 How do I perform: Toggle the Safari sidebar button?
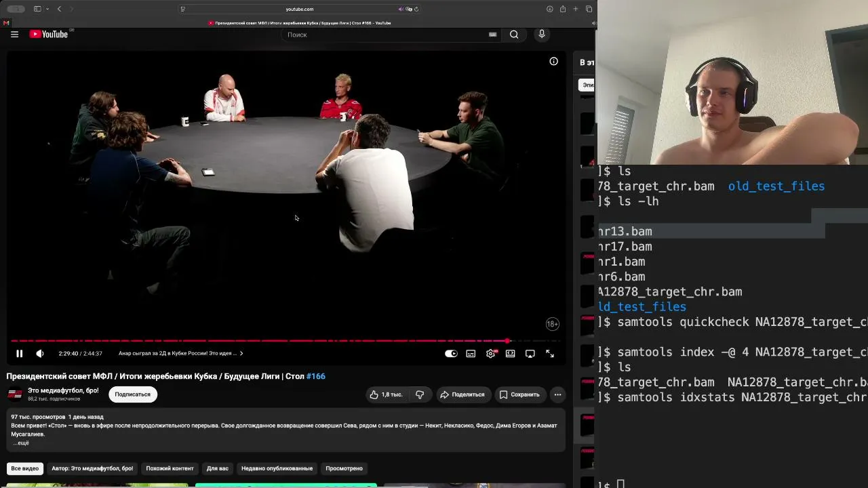tap(37, 9)
